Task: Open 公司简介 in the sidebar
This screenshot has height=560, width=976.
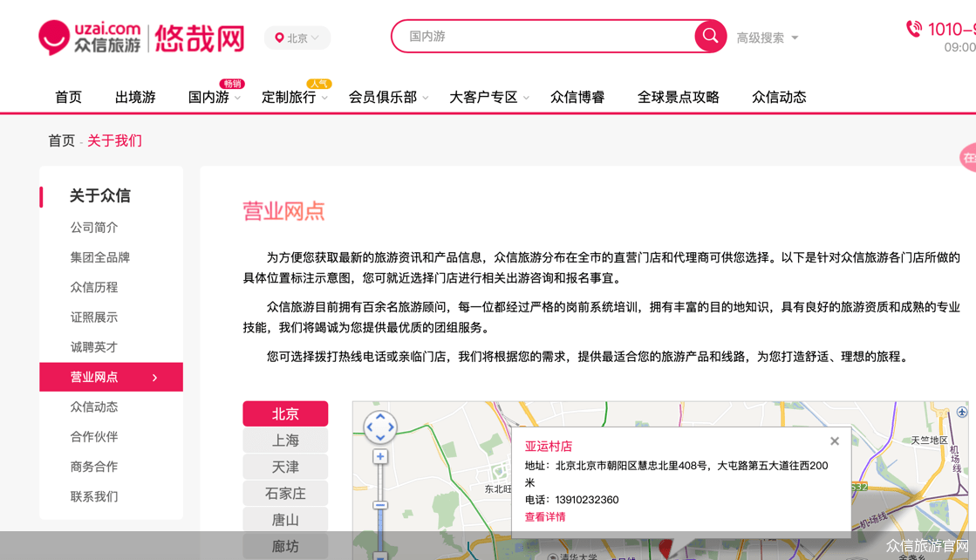Action: pos(94,228)
